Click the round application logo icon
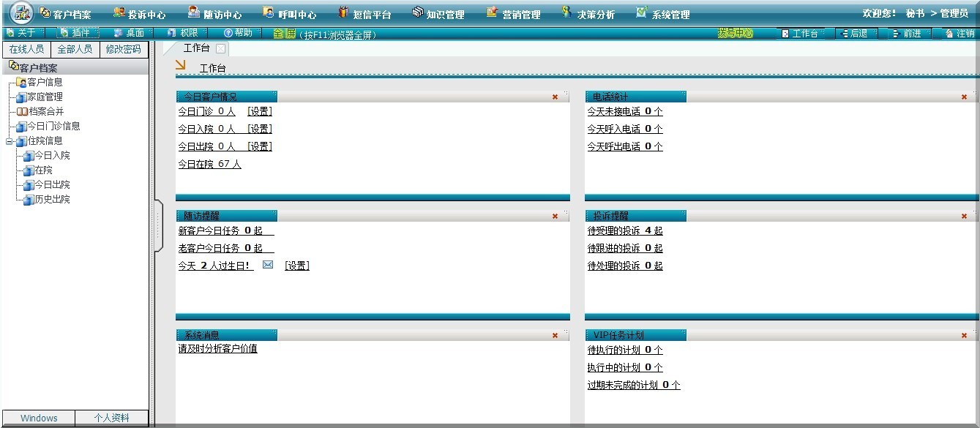Viewport: 980px width, 428px height. pyautogui.click(x=22, y=13)
